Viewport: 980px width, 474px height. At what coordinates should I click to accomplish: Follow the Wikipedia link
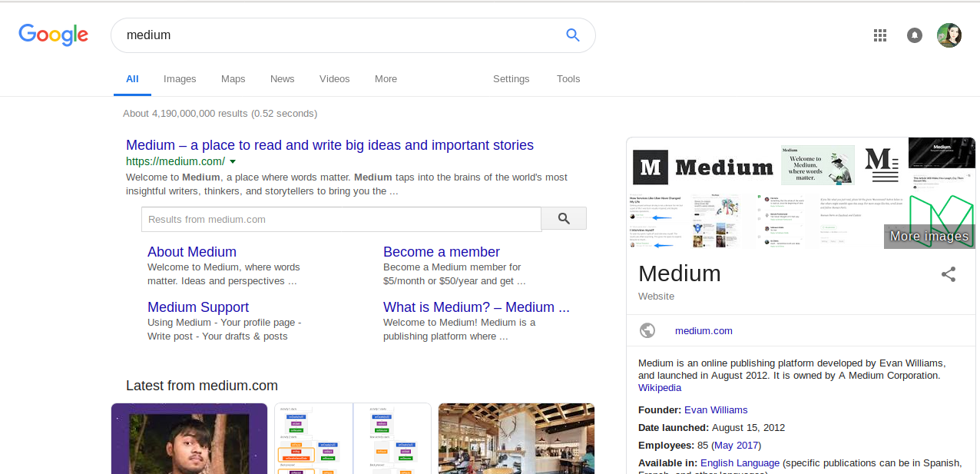pyautogui.click(x=660, y=388)
